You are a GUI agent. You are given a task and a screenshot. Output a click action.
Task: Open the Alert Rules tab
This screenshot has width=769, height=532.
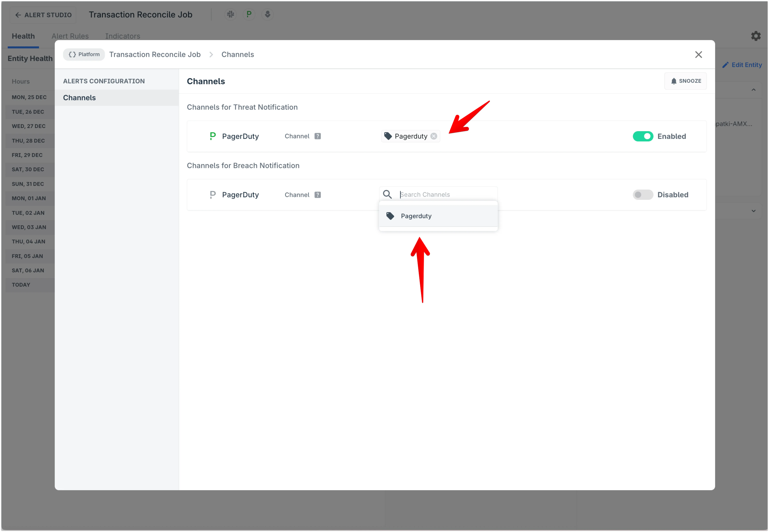70,36
